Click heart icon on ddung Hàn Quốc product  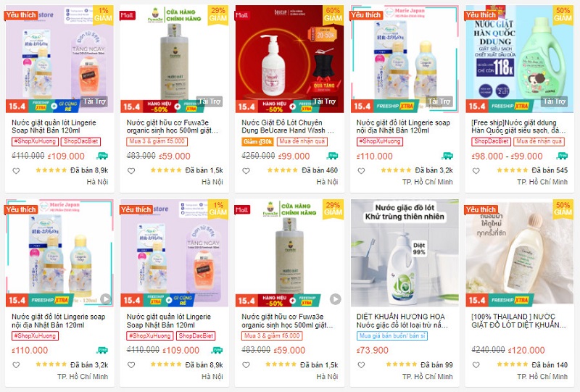click(476, 171)
